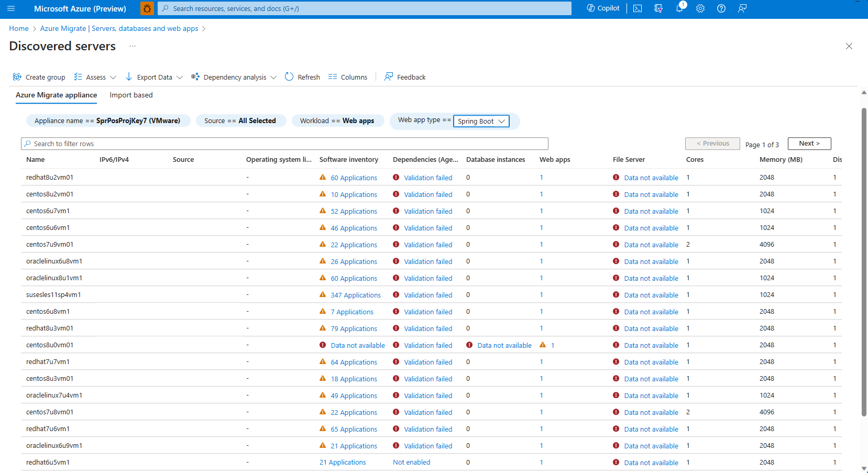Open the Source All Selected filter
868x473 pixels.
(x=240, y=120)
